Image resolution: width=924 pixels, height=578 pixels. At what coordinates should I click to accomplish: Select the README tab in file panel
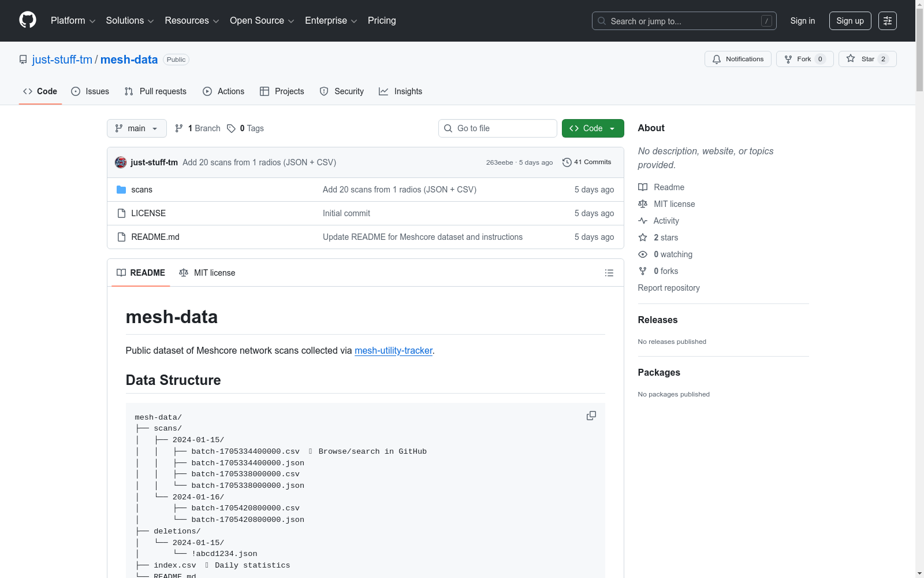click(x=141, y=273)
